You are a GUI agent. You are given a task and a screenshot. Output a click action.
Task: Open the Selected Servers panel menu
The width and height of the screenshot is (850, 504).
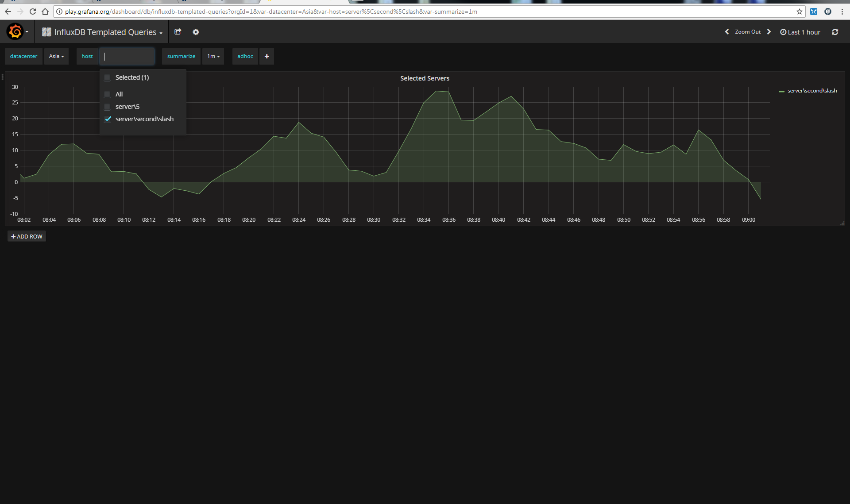click(425, 78)
